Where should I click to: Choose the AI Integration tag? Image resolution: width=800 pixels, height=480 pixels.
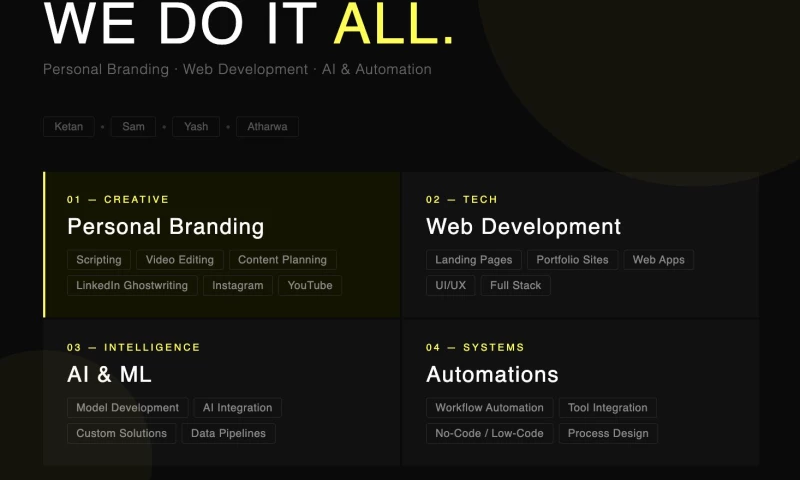[x=238, y=408]
